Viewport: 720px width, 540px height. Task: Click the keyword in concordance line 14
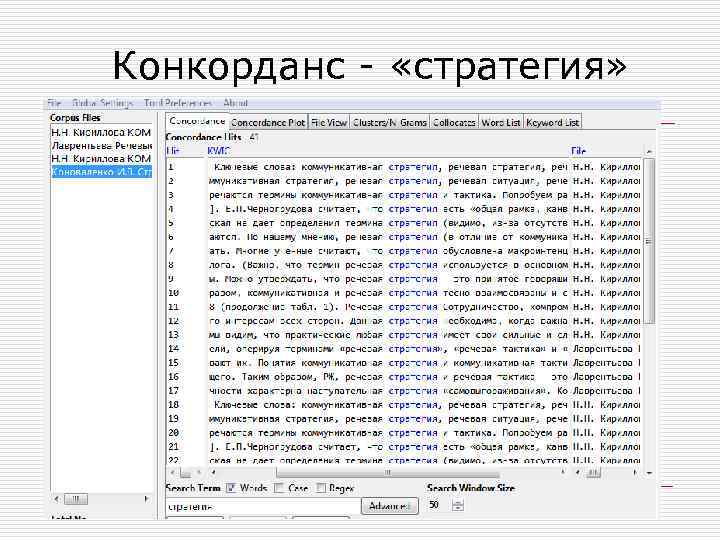coord(412,349)
